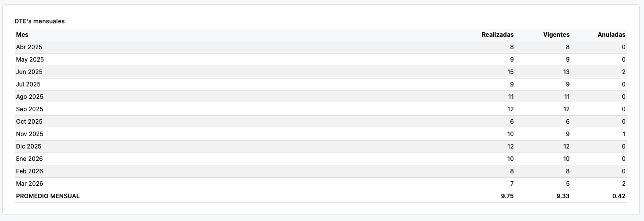The width and height of the screenshot is (644, 221).
Task: Select the May 2025 row label
Action: point(30,60)
